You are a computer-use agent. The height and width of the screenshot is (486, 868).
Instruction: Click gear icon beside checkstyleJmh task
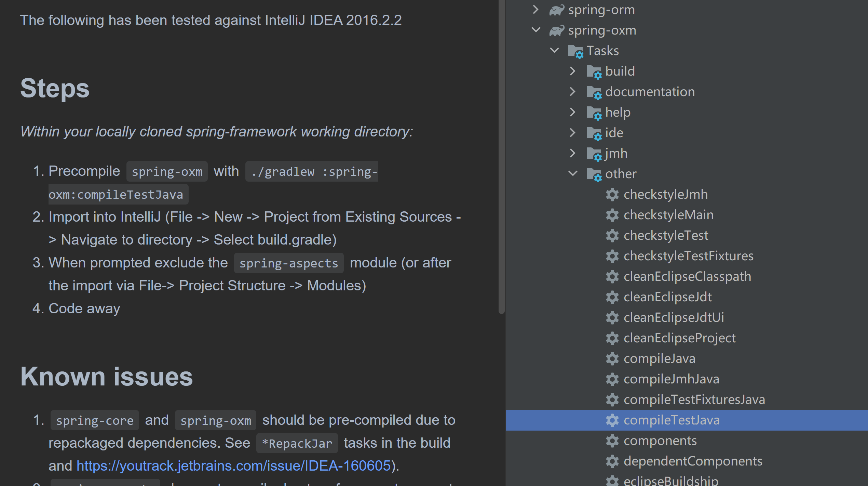tap(612, 195)
